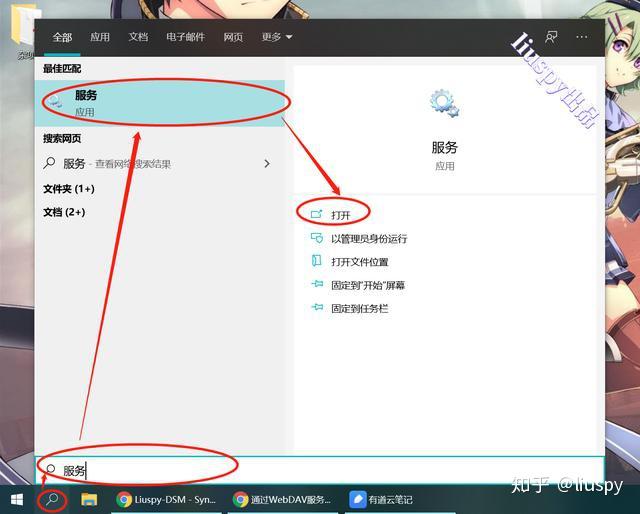Click the small 服务 icon in best match
This screenshot has height=514, width=640.
pos(55,101)
